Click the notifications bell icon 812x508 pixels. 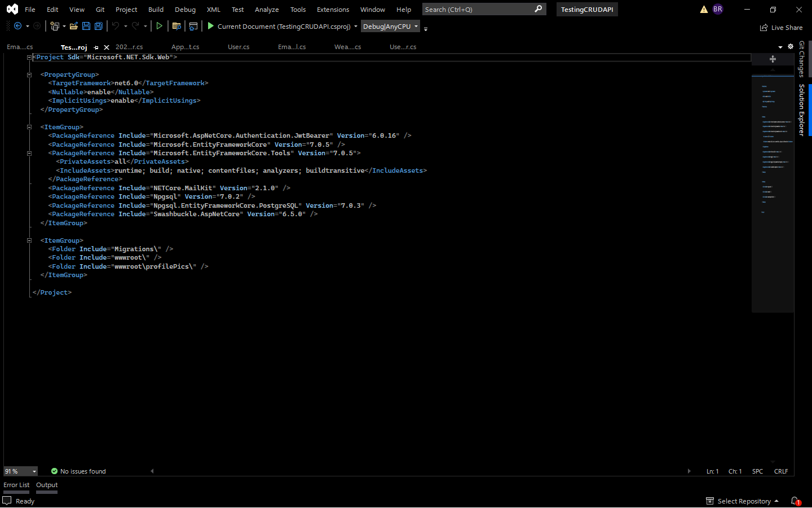pyautogui.click(x=795, y=501)
